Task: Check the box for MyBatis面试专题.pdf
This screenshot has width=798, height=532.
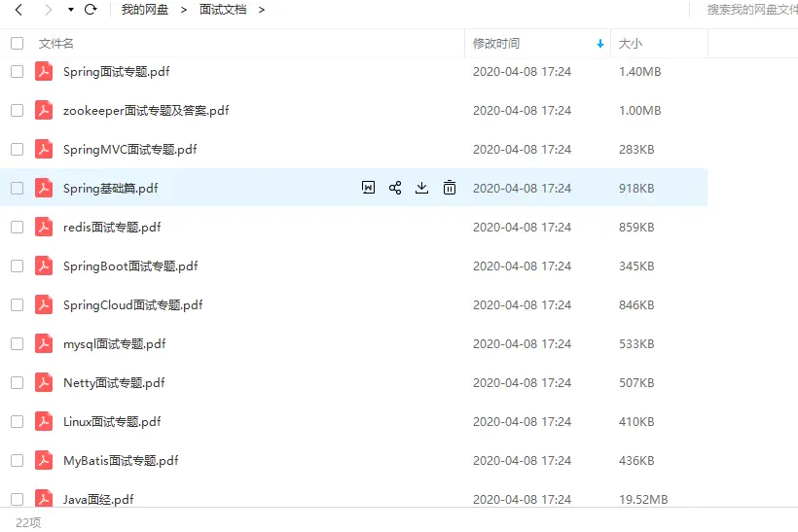Action: [18, 460]
